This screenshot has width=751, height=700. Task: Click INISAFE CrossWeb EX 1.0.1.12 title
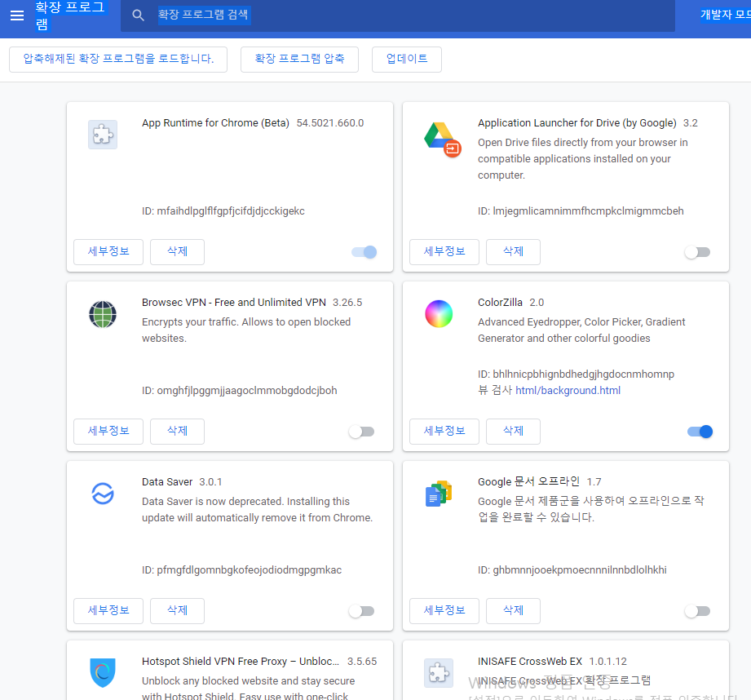(552, 661)
